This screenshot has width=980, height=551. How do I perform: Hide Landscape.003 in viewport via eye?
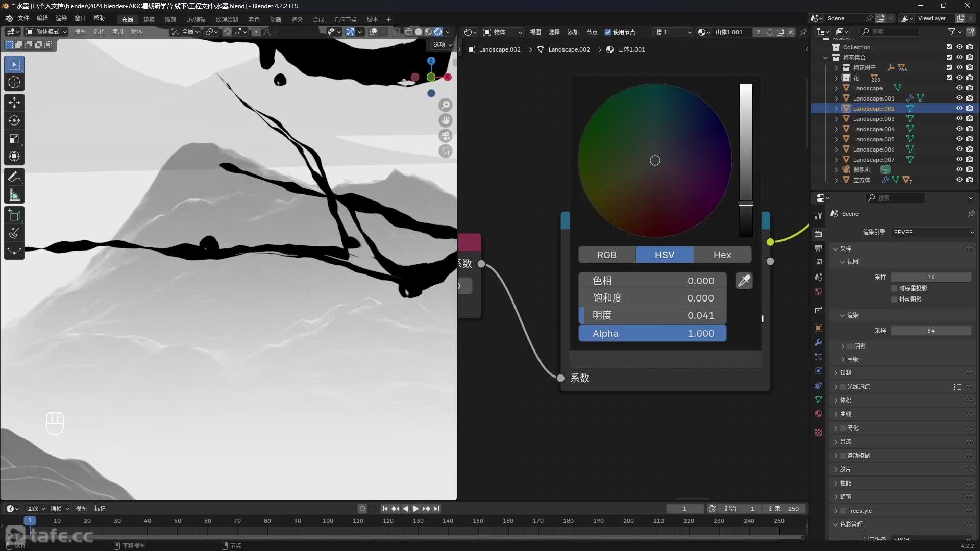[959, 118]
